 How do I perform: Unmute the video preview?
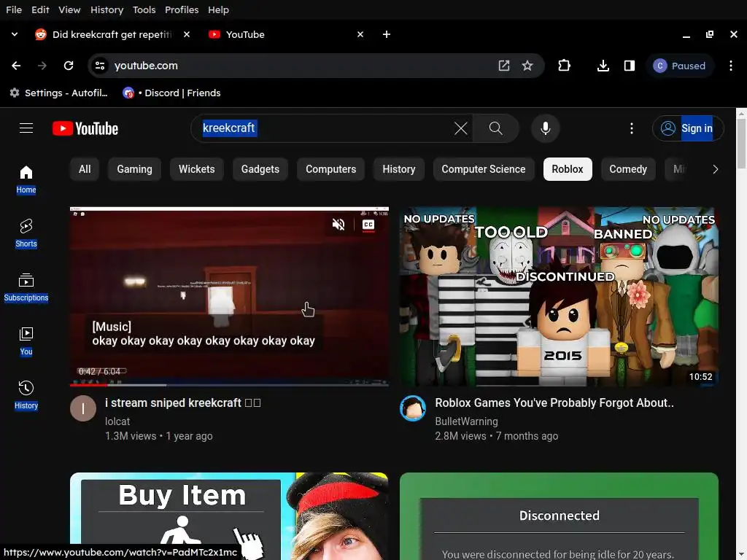coord(338,225)
